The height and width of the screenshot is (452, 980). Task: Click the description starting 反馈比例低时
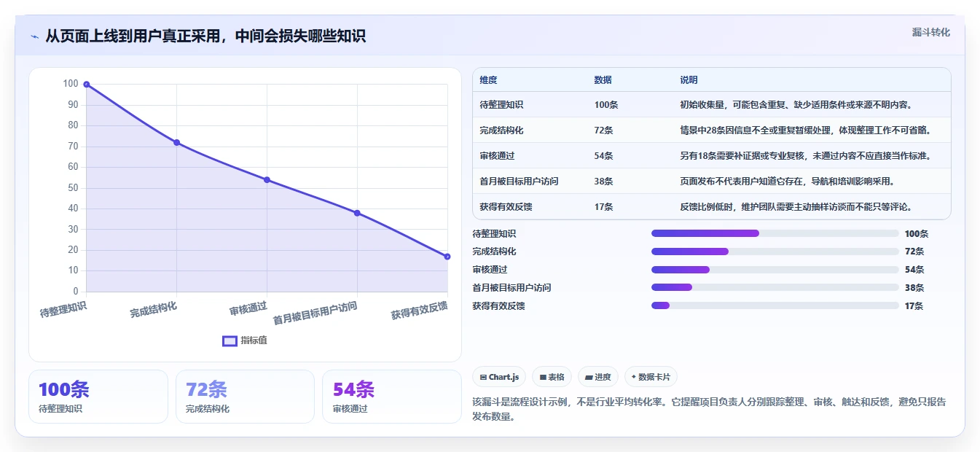click(796, 207)
